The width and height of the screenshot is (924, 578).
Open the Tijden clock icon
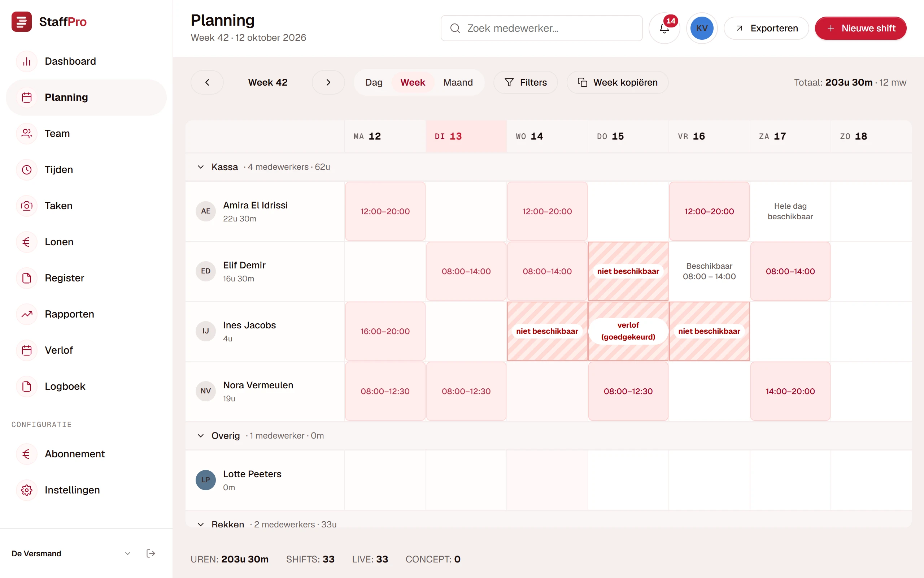pyautogui.click(x=27, y=169)
